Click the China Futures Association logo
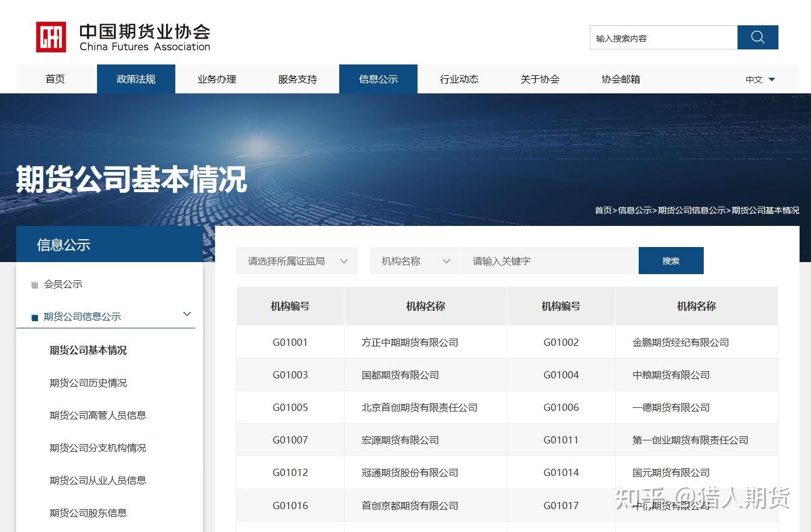The height and width of the screenshot is (532, 811). [x=123, y=37]
